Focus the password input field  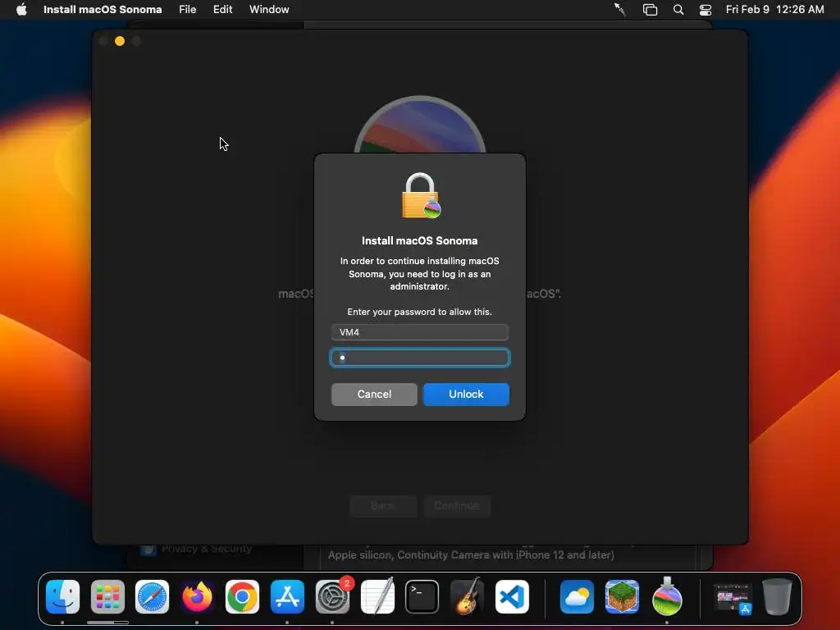pyautogui.click(x=420, y=358)
